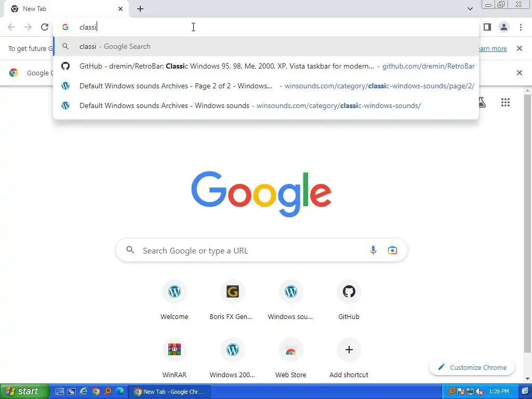Click Show Desktop quick launch icon
This screenshot has width=532, height=399.
[x=60, y=392]
